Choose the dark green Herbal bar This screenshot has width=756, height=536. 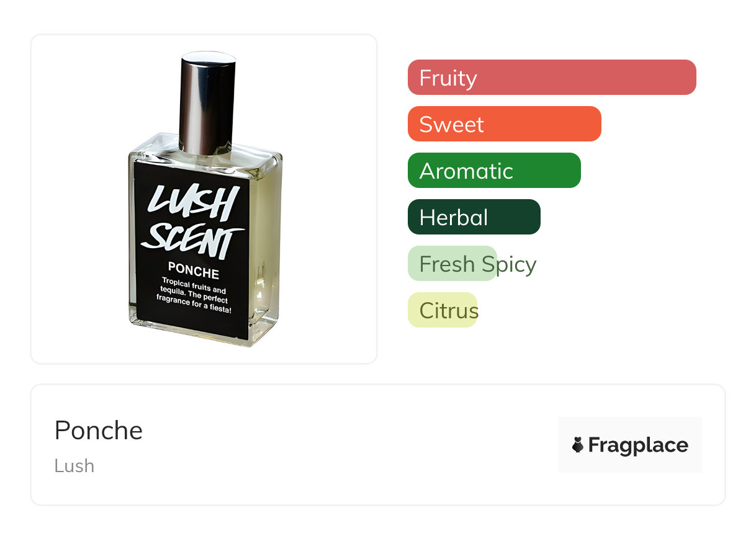tap(474, 217)
